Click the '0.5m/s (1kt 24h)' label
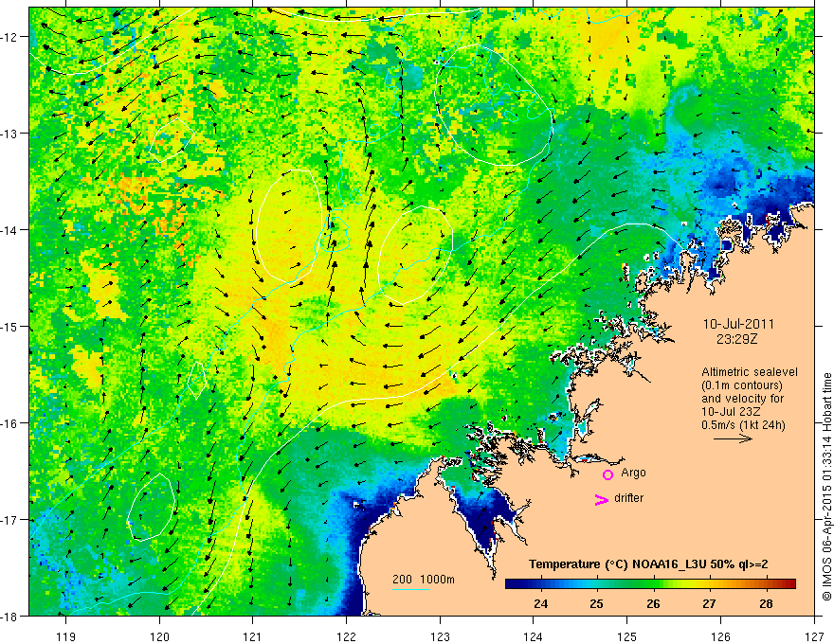Screen dimensions: 834x644 [x=743, y=425]
